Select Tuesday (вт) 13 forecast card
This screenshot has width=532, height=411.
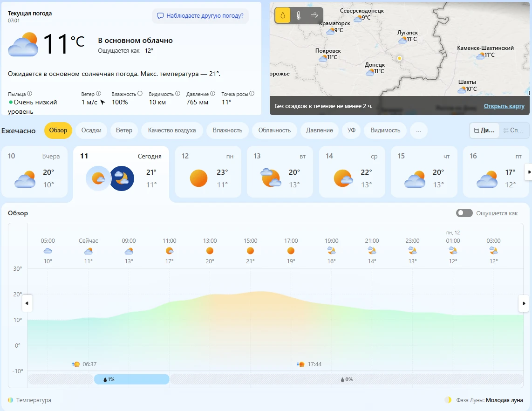[280, 172]
